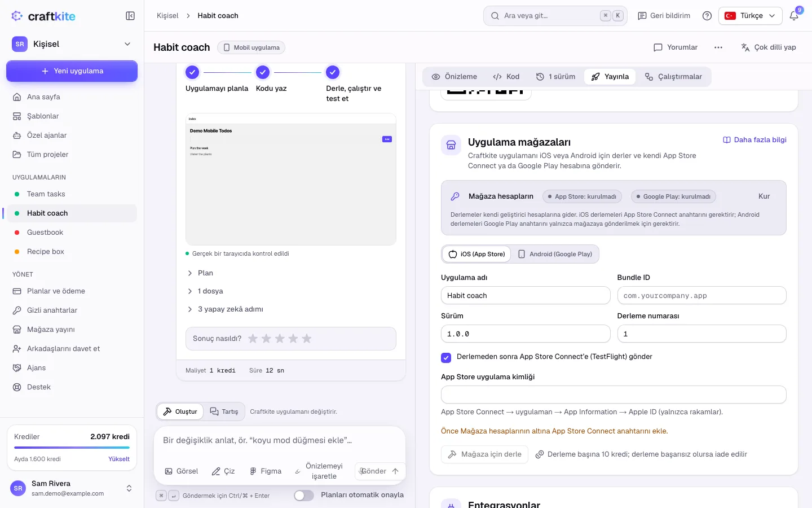Click Önizlemeyi işaretle tool
The image size is (812, 508).
pos(319,471)
